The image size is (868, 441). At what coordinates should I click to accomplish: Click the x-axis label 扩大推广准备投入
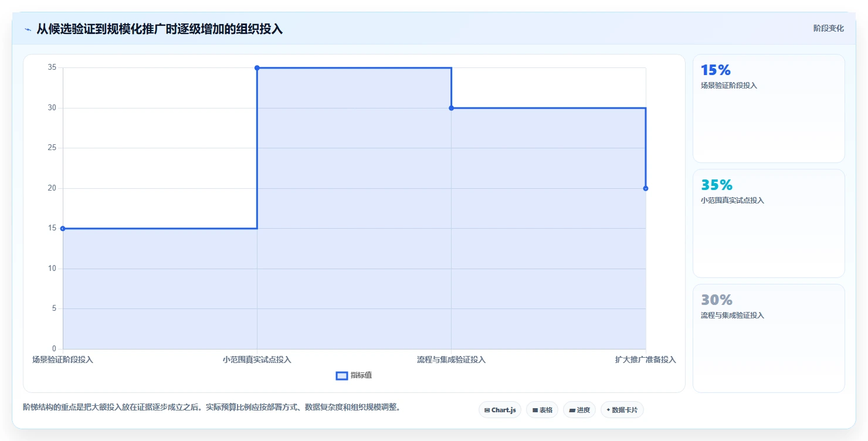pyautogui.click(x=645, y=359)
